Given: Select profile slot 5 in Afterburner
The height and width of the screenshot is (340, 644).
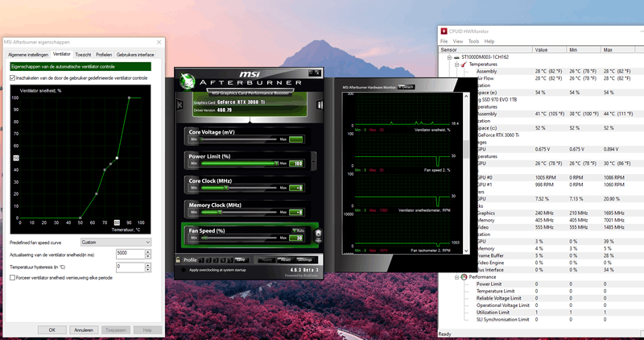Looking at the screenshot, I should [x=230, y=260].
